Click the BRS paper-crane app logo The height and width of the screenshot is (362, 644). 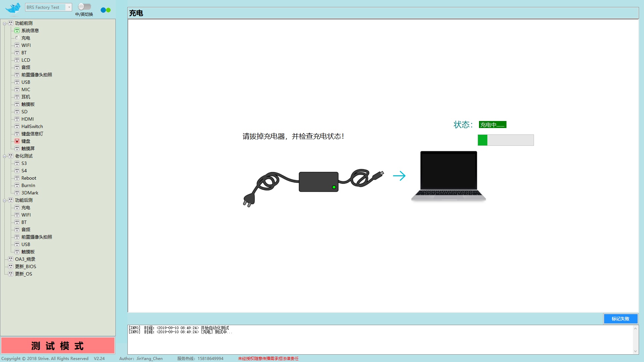(x=13, y=8)
